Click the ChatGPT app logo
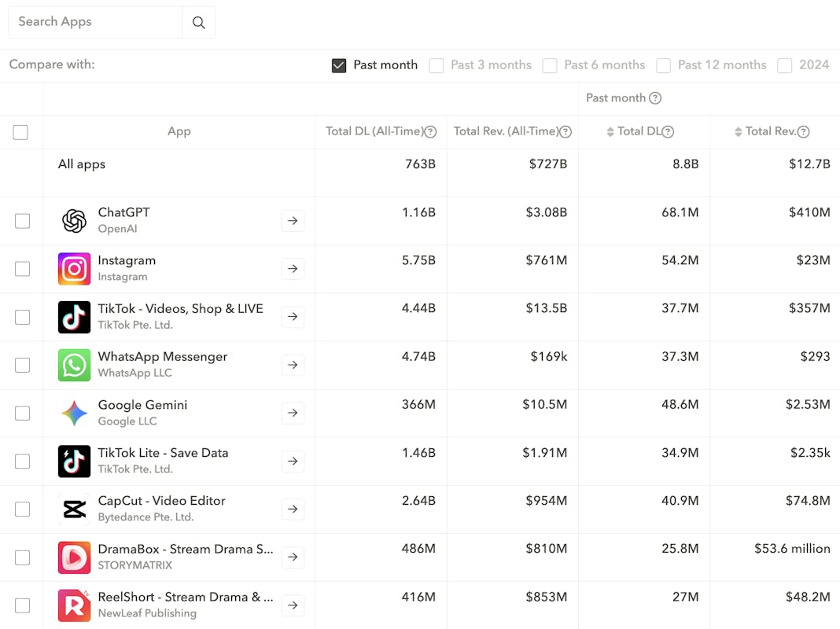Image resolution: width=840 pixels, height=629 pixels. [x=74, y=221]
